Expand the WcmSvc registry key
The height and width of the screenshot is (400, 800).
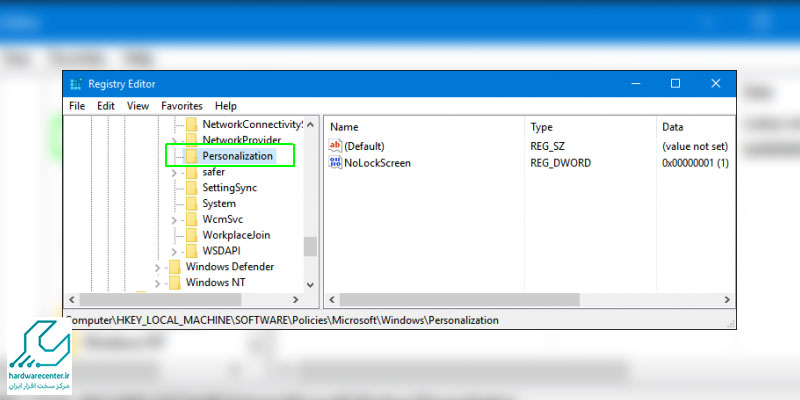click(x=175, y=219)
